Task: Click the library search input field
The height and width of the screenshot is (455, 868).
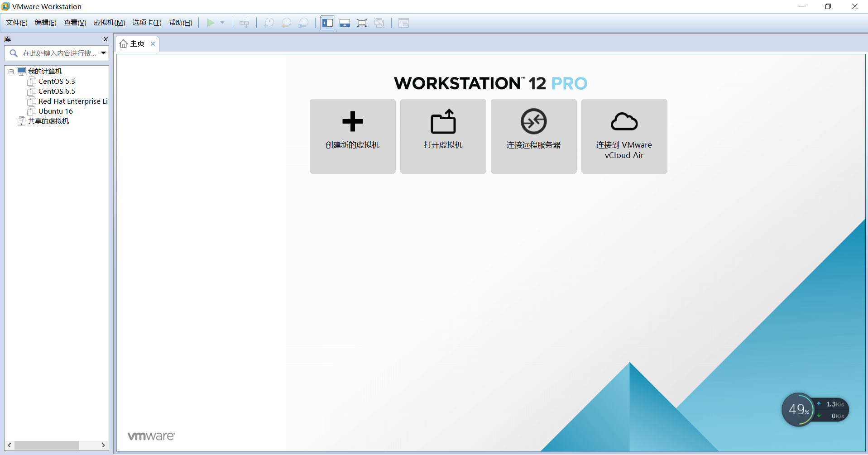Action: [57, 53]
